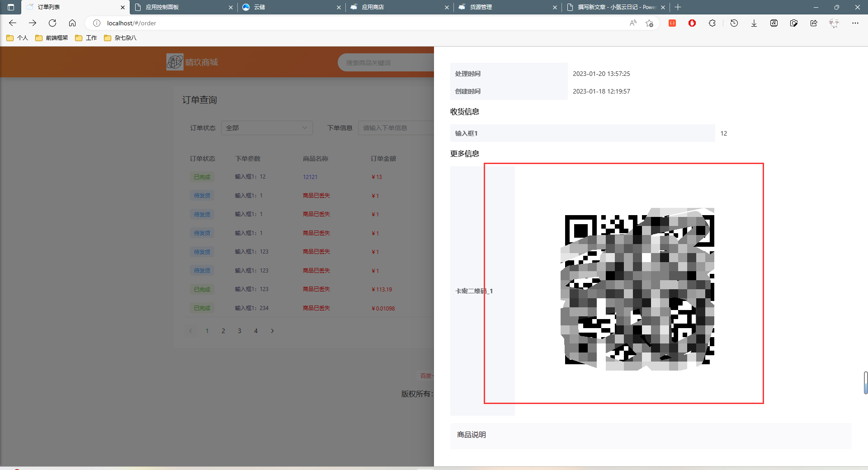Click the 已完成 tag in 12121 row
868x470 pixels.
click(x=202, y=177)
